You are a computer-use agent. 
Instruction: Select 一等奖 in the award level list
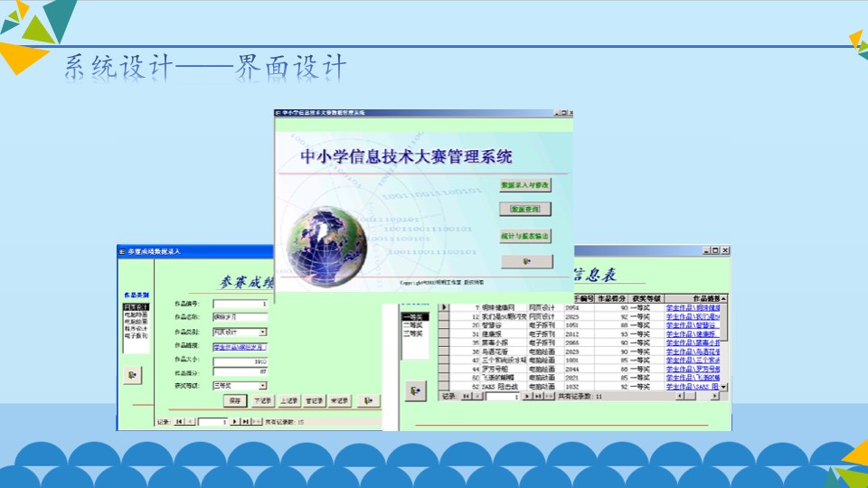coord(415,317)
